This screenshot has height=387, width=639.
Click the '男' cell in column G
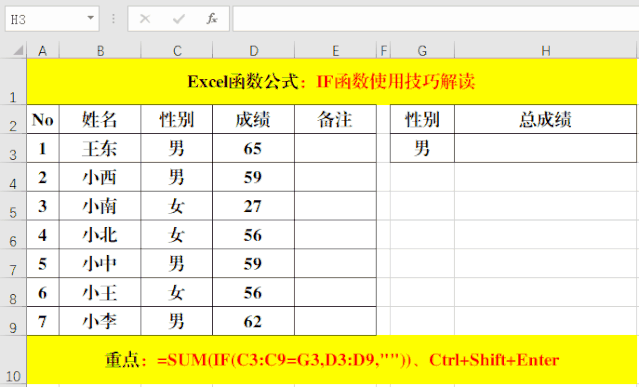click(x=422, y=148)
